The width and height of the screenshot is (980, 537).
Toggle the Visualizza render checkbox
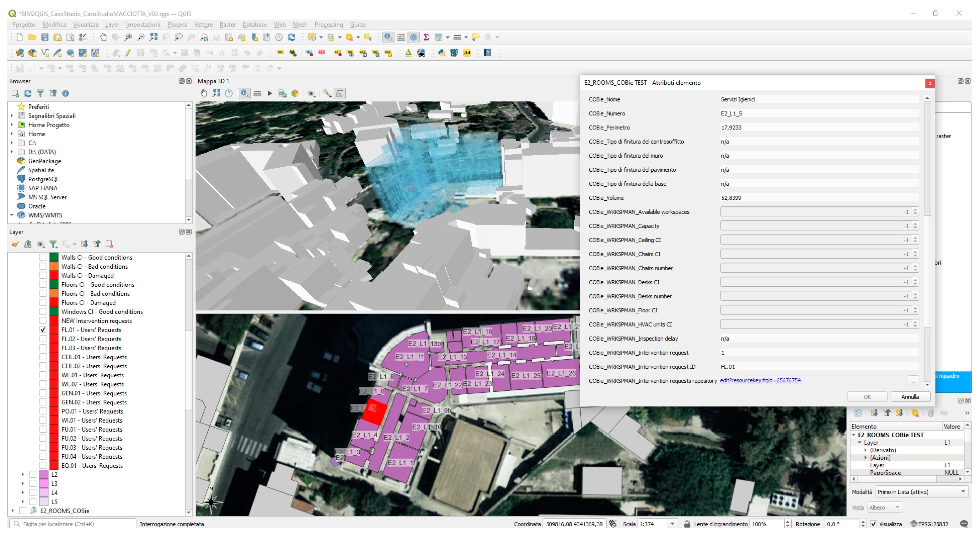click(x=874, y=524)
